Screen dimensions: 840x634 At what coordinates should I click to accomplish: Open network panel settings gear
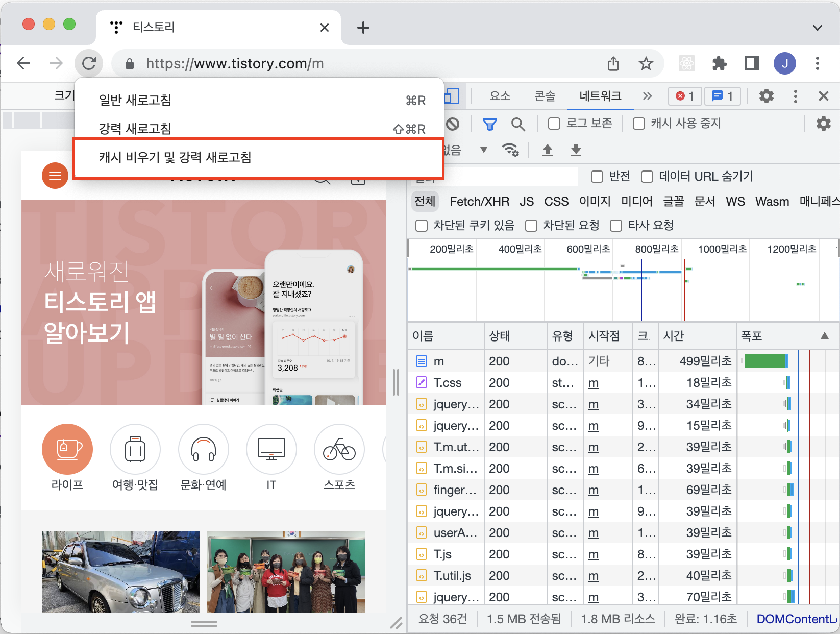(824, 124)
